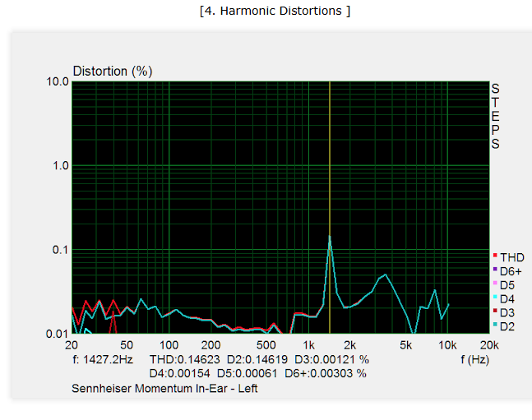
Task: Click the purple D6+ legend swatch
Action: (495, 269)
